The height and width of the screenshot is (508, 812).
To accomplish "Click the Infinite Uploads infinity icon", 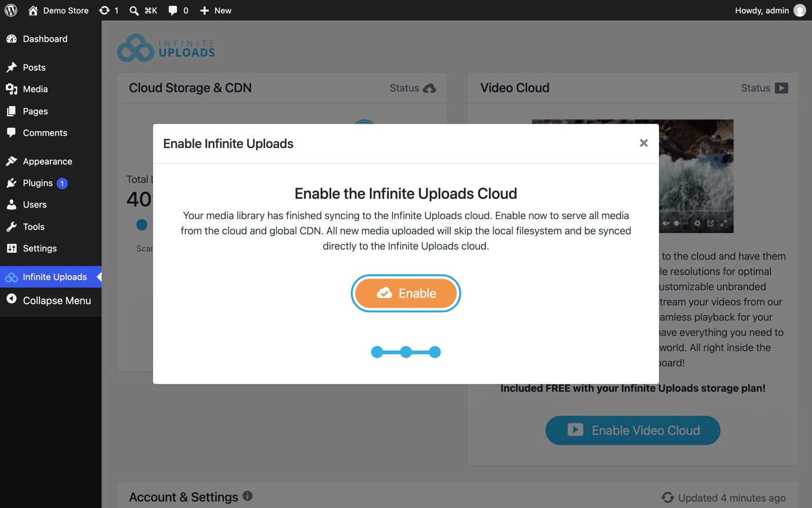I will [x=12, y=278].
